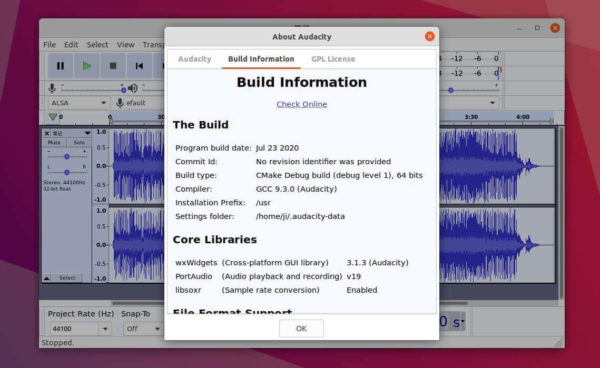Select the Build Information tab
Viewport: 600px width, 368px height.
(x=261, y=59)
